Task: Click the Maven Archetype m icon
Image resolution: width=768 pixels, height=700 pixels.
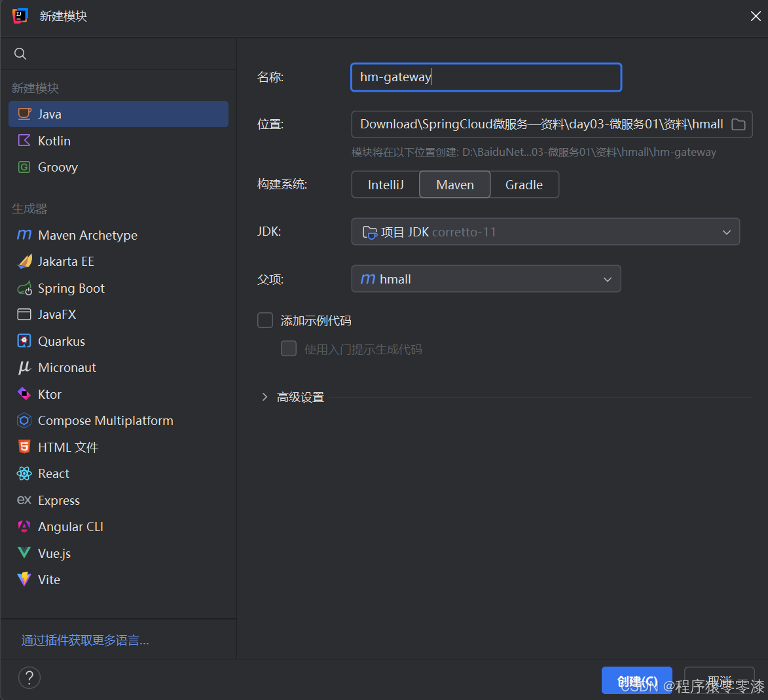Action: (24, 234)
